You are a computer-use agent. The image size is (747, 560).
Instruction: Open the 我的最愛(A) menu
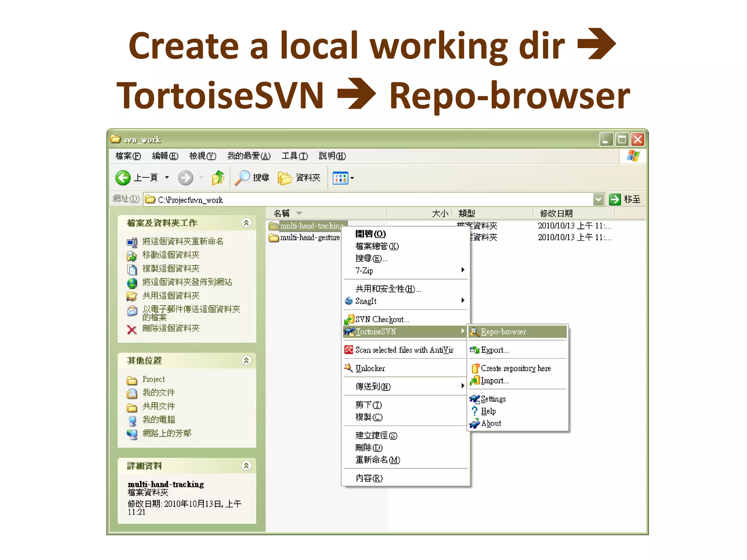249,156
